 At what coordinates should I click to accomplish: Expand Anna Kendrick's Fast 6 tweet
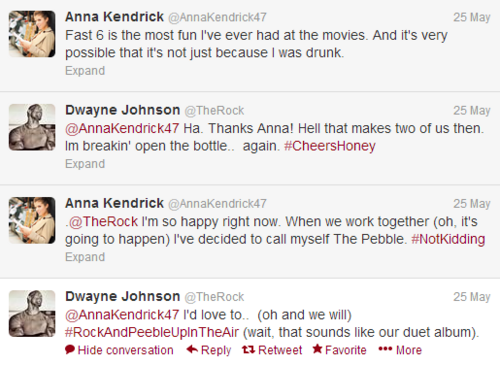pyautogui.click(x=85, y=71)
